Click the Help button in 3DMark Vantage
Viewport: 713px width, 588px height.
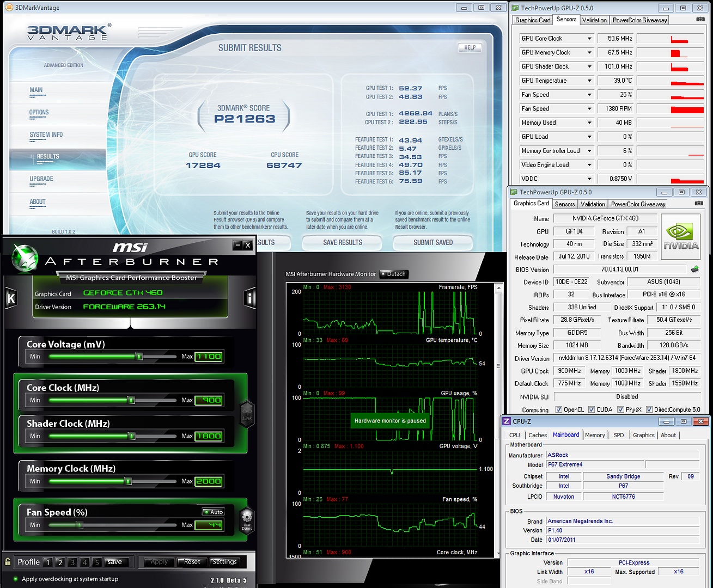click(x=470, y=47)
